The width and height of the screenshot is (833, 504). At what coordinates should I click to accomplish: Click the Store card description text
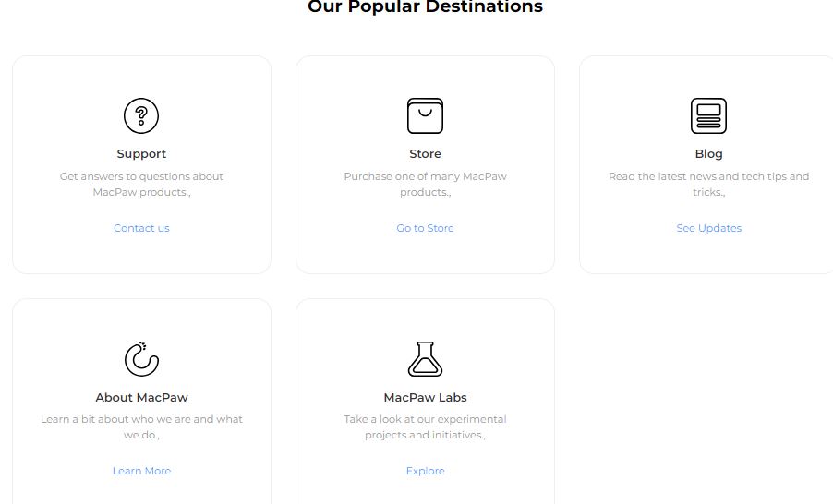click(425, 185)
